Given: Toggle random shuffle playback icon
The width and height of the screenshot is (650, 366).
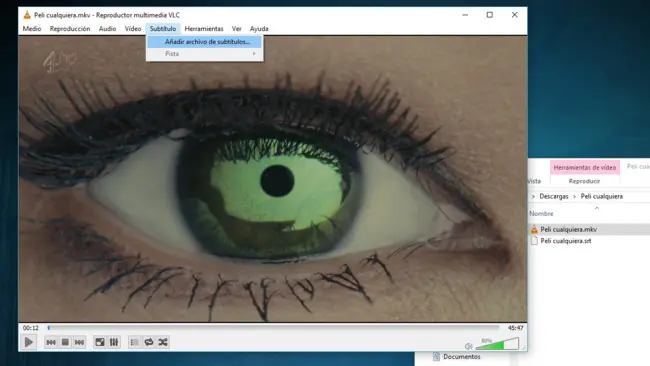Looking at the screenshot, I should coord(163,342).
